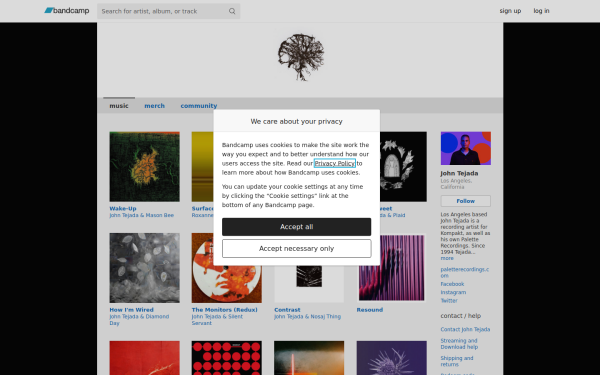Expand the bio with the more link

(x=447, y=258)
